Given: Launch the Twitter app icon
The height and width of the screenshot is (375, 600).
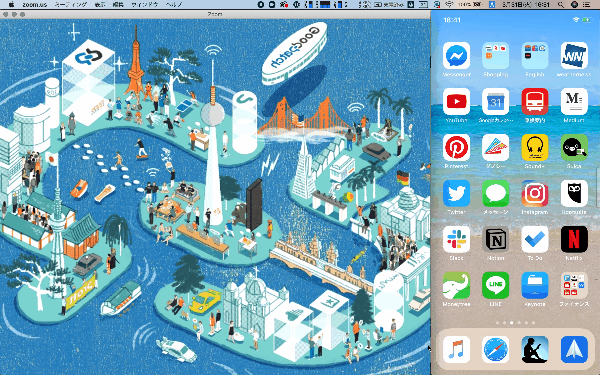Looking at the screenshot, I should tap(457, 193).
